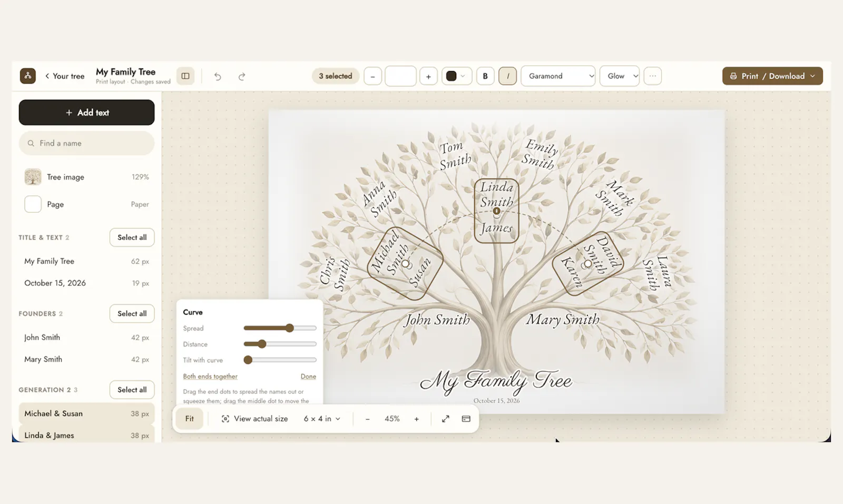Adjust the Distance curve slider

coord(280,344)
